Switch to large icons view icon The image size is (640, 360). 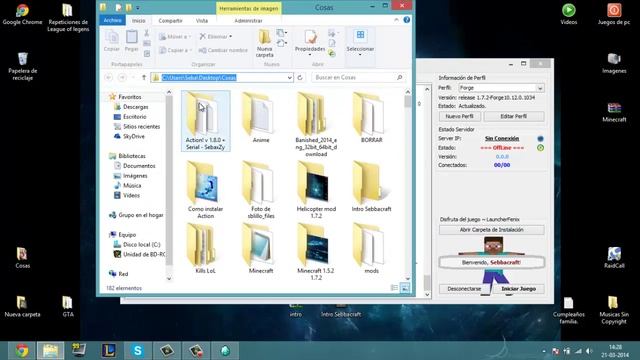click(x=405, y=288)
